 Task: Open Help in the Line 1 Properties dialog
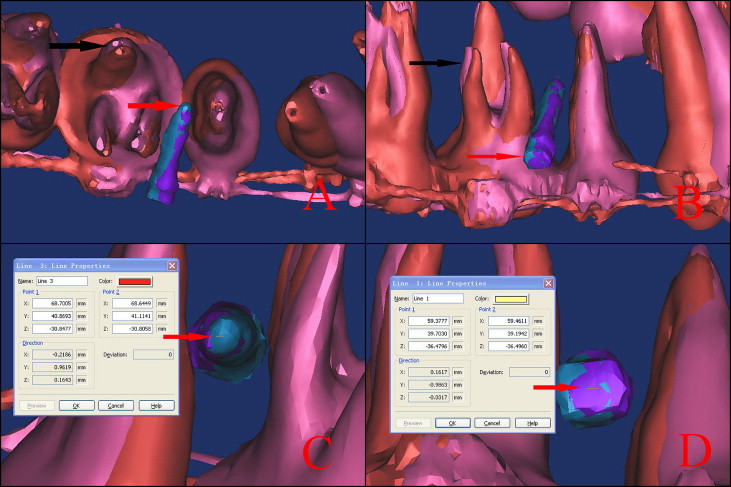533,423
